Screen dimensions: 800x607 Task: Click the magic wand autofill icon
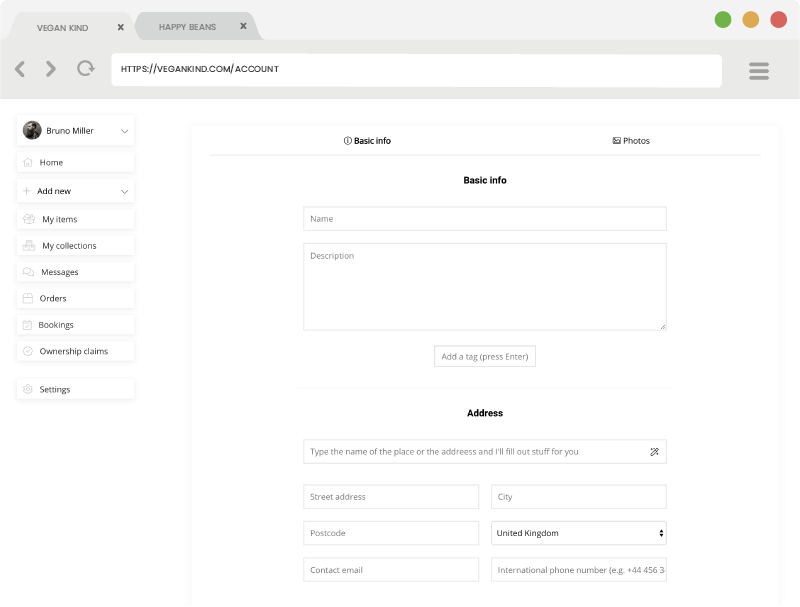[654, 452]
